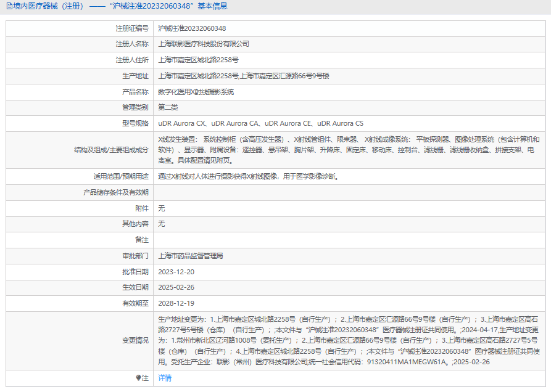Viewport: 551px width, 392px height.
Task: Select the X线发生装置 composition text
Action: click(349, 150)
